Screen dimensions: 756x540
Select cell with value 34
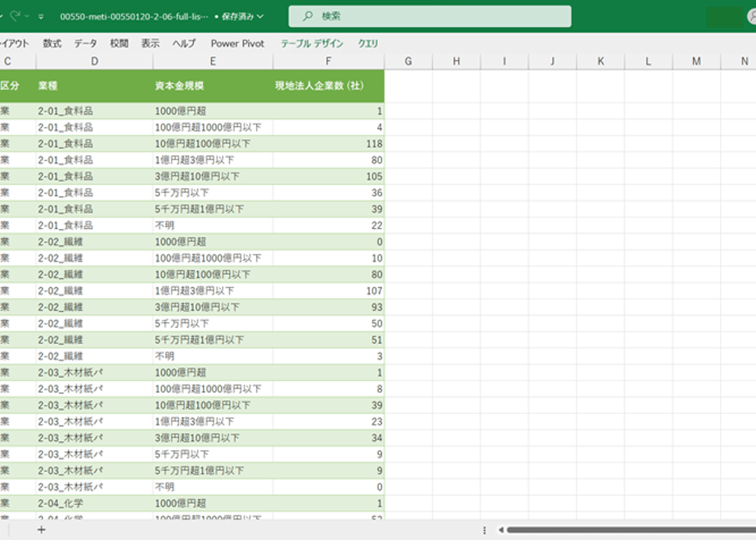[328, 438]
